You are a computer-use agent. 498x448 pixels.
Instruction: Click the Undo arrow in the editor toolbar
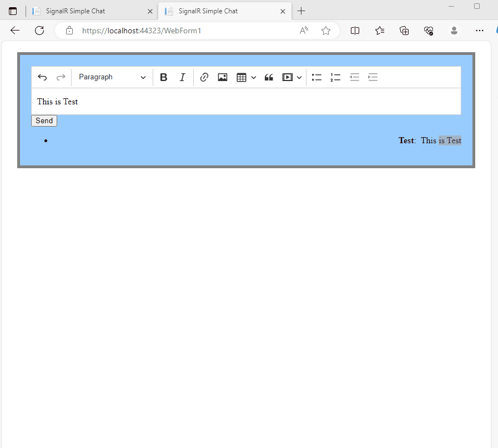point(42,77)
